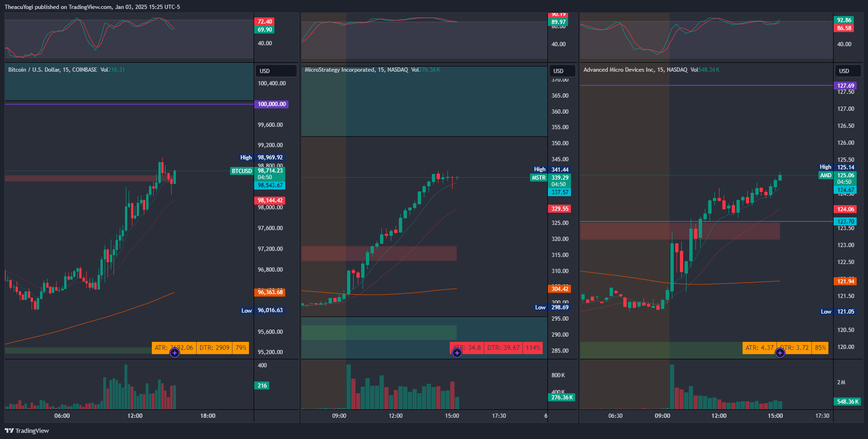This screenshot has height=439, width=868.
Task: Click the High 341.44 label on MSTR
Action: point(552,169)
